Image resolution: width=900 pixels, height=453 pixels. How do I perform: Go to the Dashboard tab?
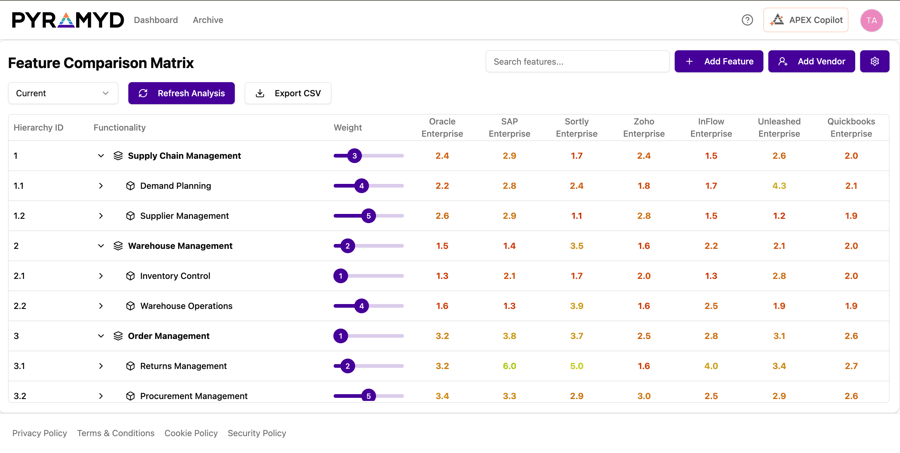[x=156, y=20]
